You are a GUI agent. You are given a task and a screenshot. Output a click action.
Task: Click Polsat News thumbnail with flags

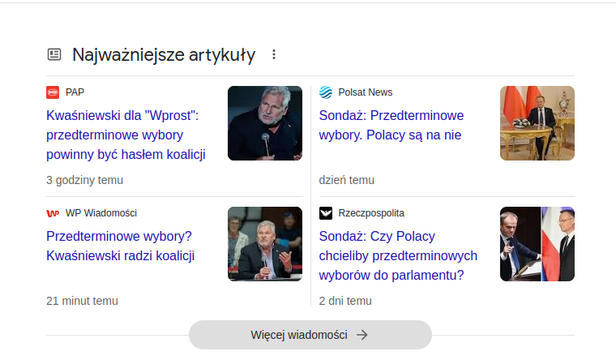(x=537, y=123)
